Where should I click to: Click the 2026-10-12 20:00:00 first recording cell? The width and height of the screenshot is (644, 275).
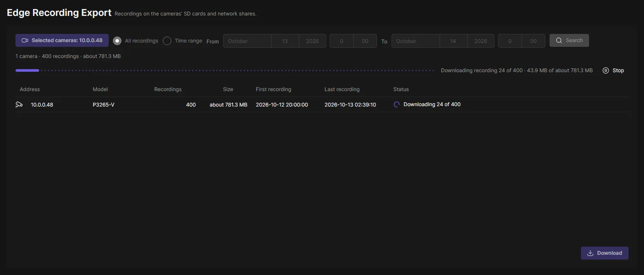282,105
